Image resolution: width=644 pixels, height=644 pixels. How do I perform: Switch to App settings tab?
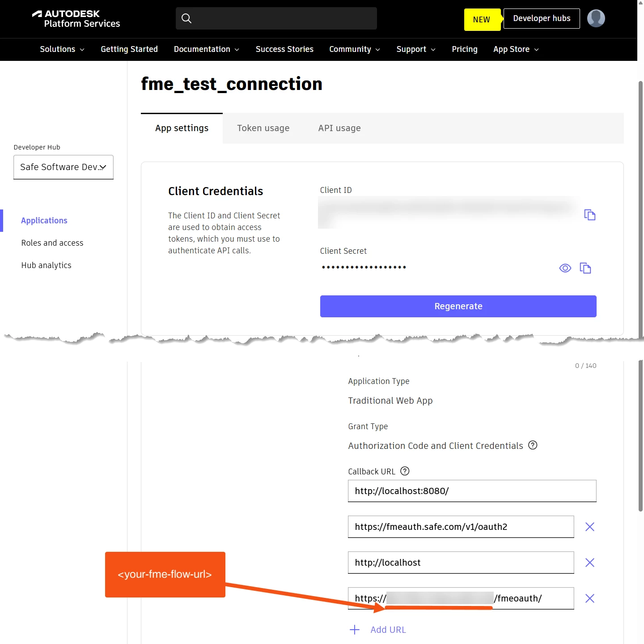(x=182, y=128)
